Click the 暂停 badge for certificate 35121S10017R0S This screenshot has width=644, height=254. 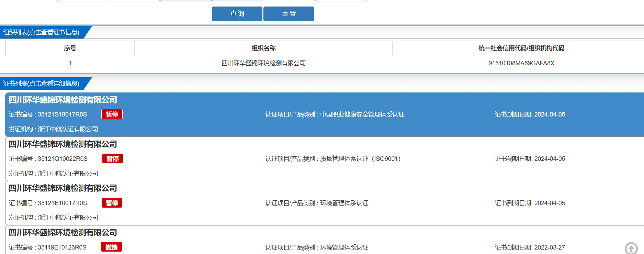pos(112,114)
